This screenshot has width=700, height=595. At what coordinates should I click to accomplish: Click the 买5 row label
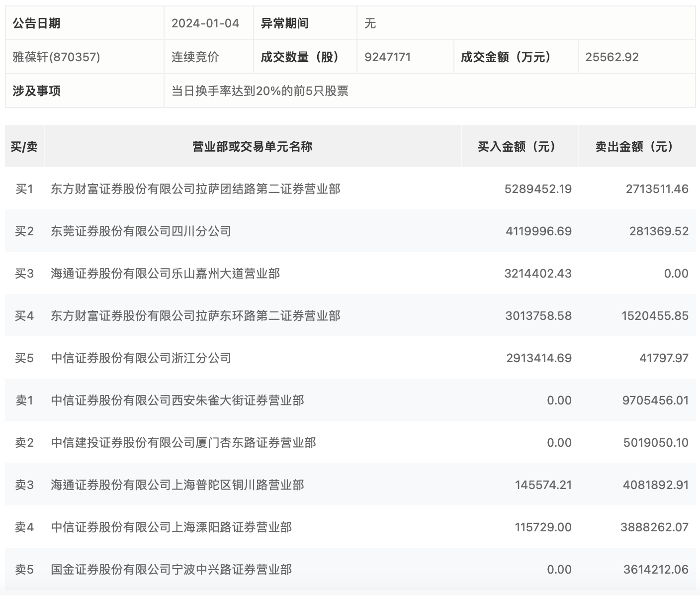[24, 358]
